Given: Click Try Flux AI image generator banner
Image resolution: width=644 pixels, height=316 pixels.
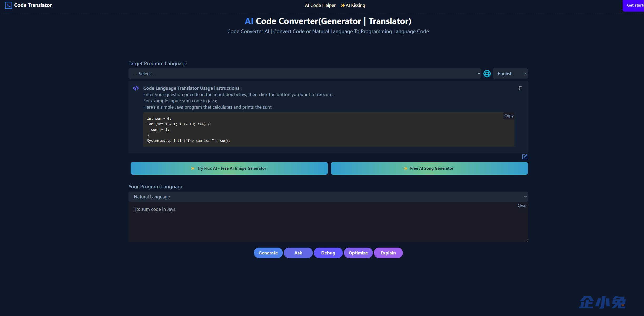Looking at the screenshot, I should pos(229,168).
